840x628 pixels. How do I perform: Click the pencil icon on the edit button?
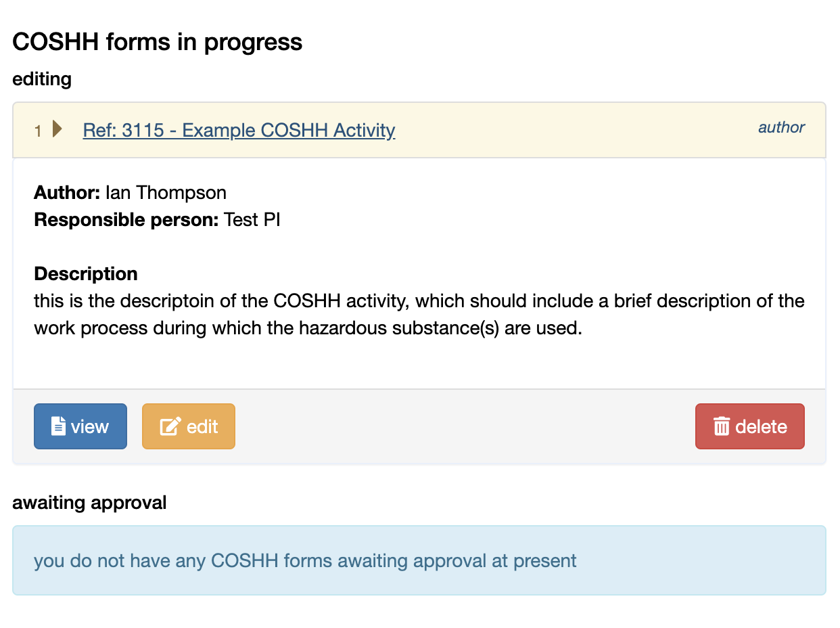170,426
